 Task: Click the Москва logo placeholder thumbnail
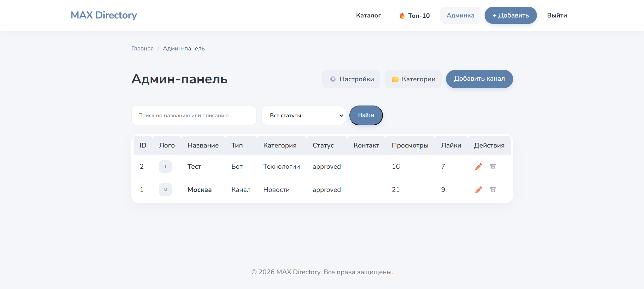click(165, 190)
